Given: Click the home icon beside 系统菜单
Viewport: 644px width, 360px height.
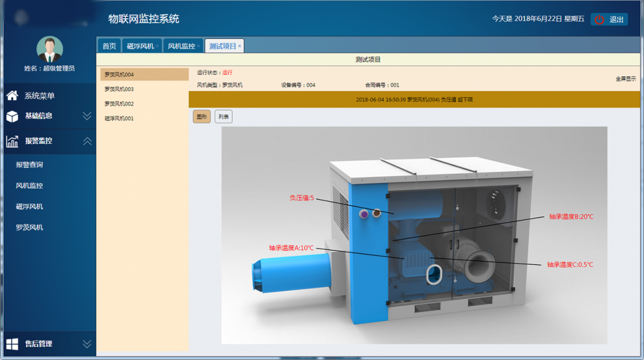Looking at the screenshot, I should [x=12, y=96].
